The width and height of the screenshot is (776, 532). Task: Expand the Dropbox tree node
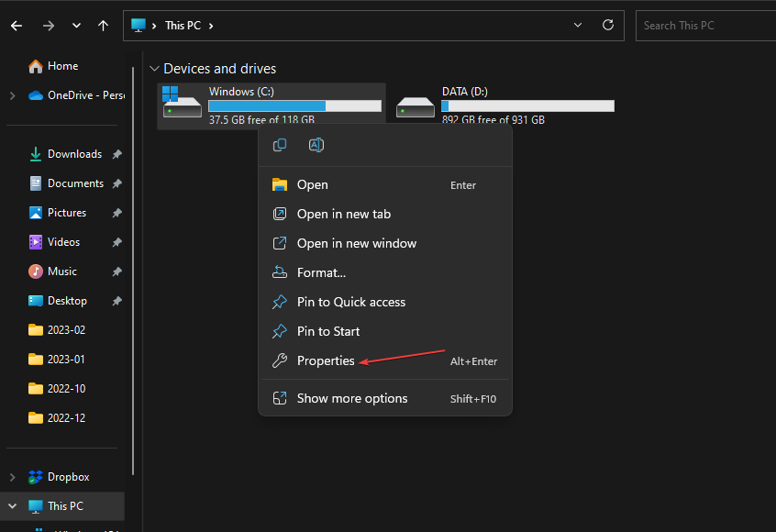pyautogui.click(x=12, y=477)
